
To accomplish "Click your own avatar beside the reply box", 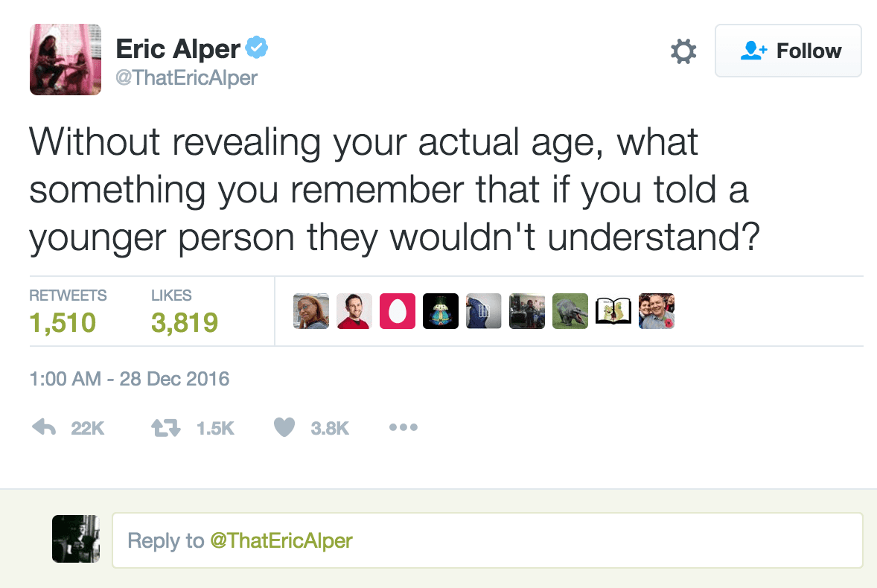I will pyautogui.click(x=76, y=539).
